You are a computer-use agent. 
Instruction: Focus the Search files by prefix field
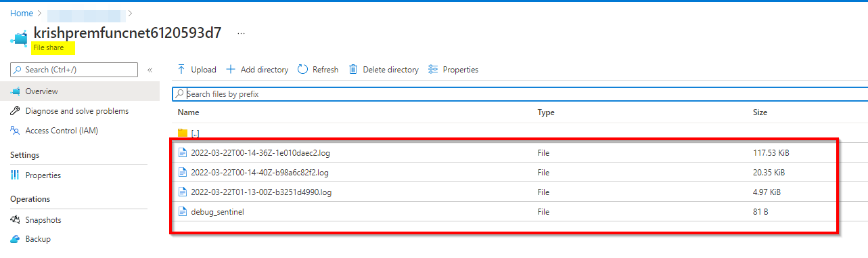[x=520, y=94]
